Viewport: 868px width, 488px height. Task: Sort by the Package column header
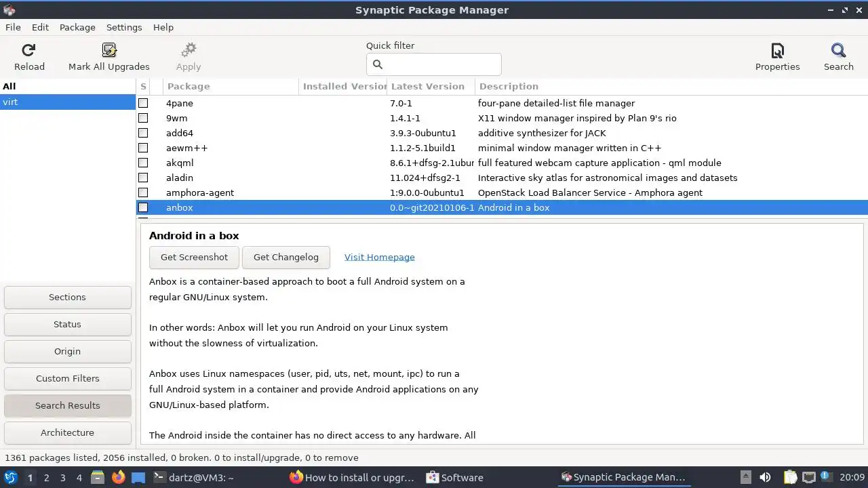[231, 86]
